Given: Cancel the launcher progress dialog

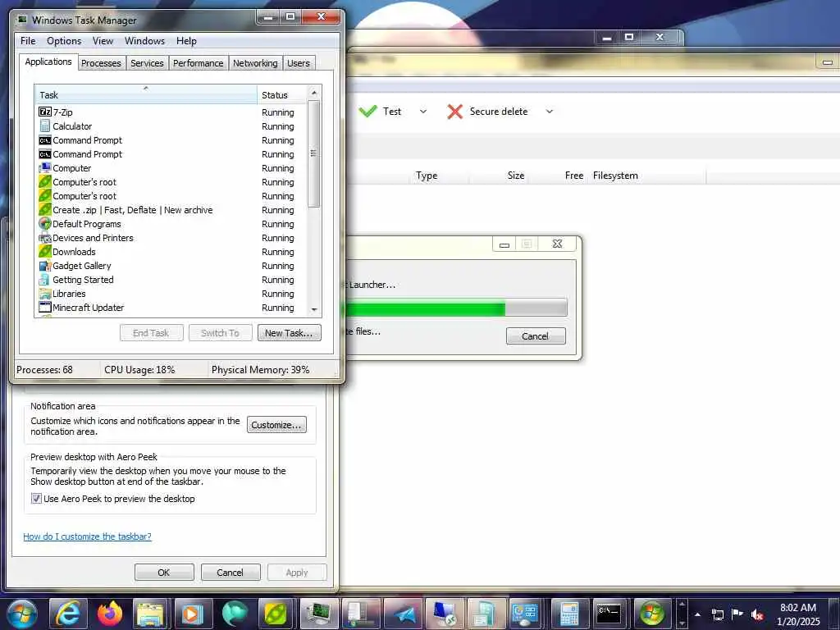Looking at the screenshot, I should 535,336.
